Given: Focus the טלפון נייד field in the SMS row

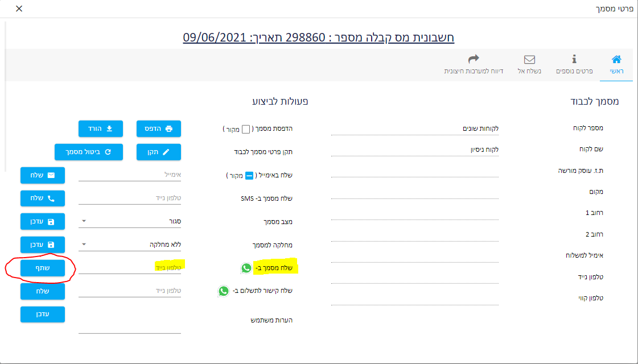Looking at the screenshot, I should pos(130,198).
